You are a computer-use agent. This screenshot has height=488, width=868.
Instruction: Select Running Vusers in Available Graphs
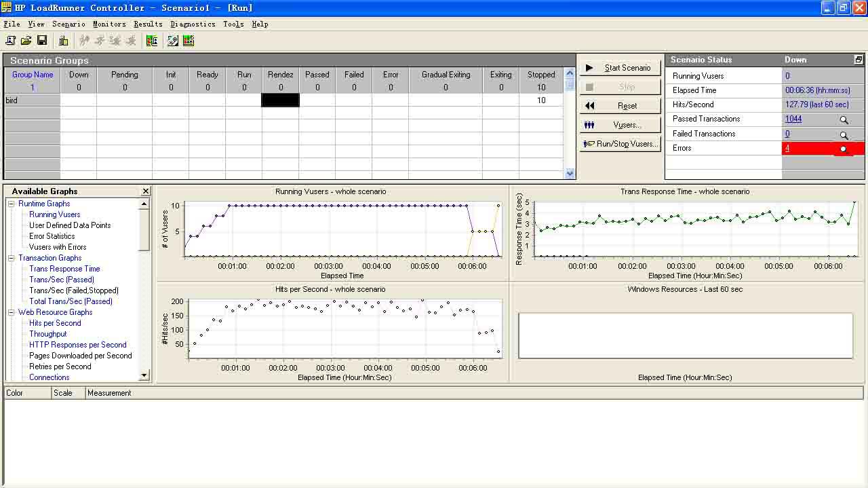tap(55, 214)
